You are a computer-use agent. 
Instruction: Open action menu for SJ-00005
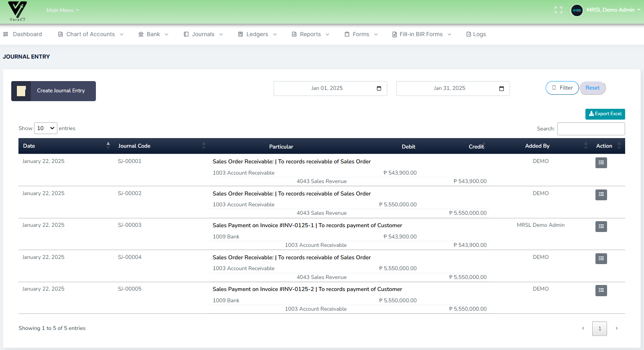point(601,290)
